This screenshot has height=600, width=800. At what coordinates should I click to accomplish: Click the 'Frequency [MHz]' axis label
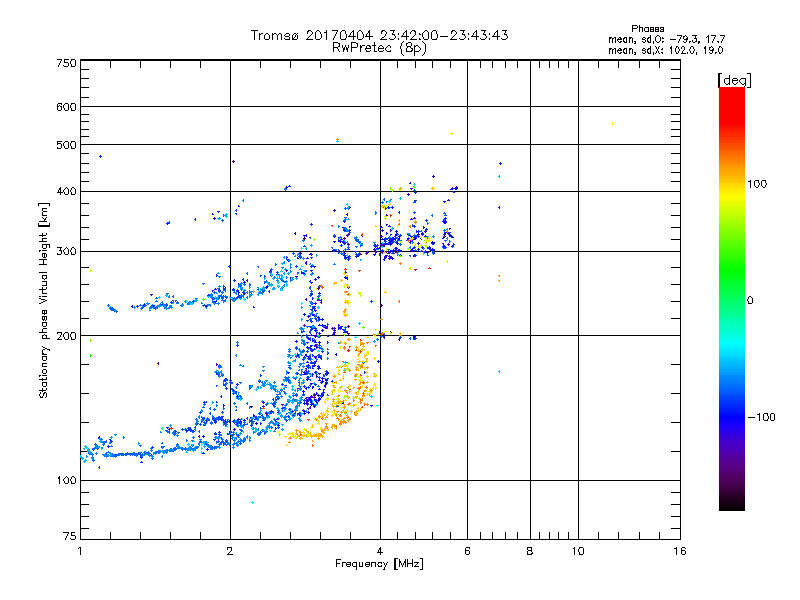379,564
